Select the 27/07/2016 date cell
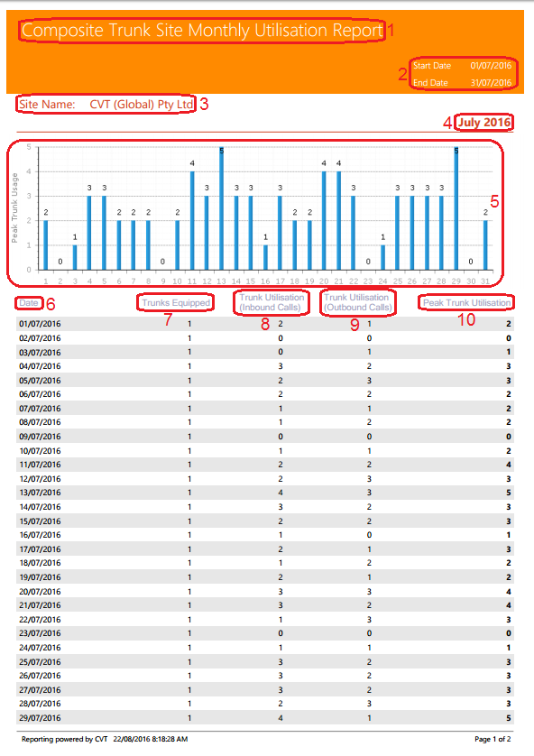Screen dimensions: 534x756 coord(40,690)
